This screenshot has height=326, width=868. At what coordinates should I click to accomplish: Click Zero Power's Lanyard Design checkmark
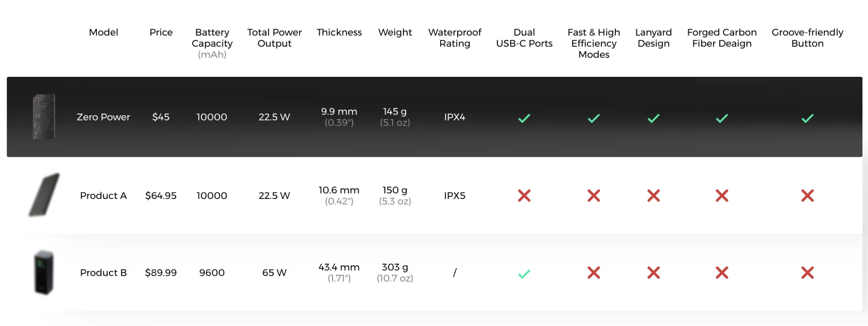click(x=653, y=118)
